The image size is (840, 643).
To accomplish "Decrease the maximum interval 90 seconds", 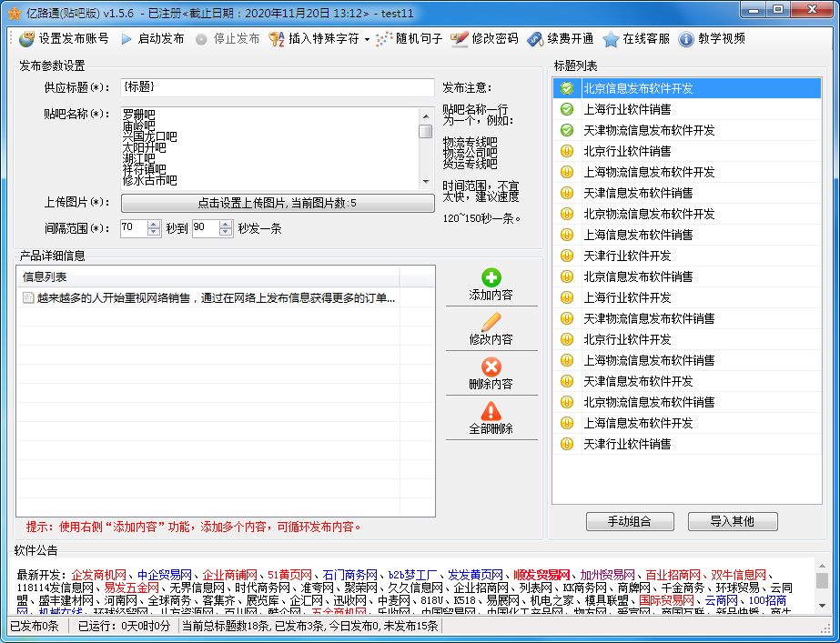I will pos(226,232).
